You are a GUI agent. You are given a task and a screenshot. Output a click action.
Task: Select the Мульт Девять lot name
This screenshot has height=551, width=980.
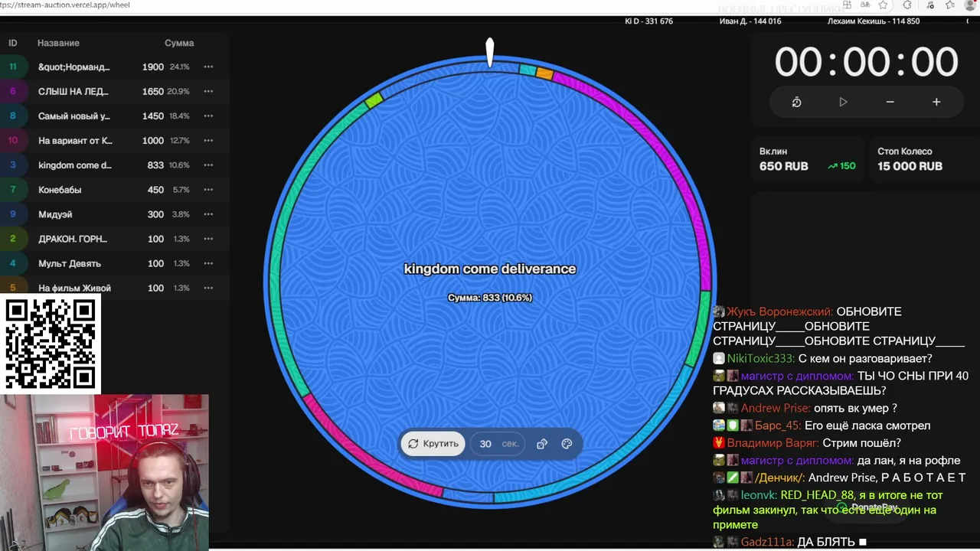click(x=70, y=263)
